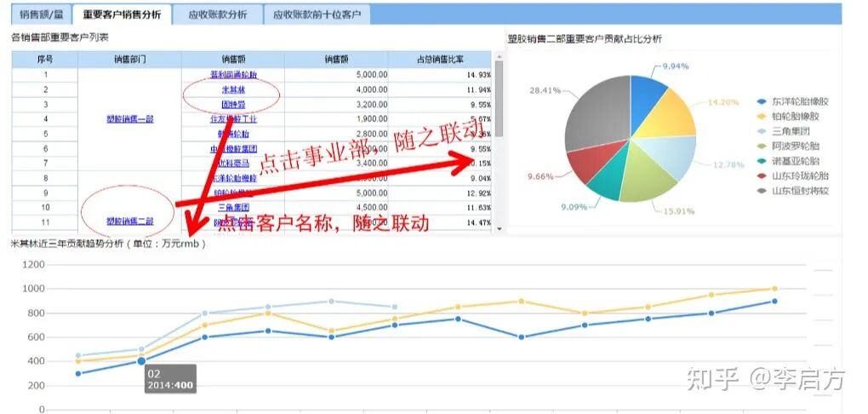Select the 3,400.00 sales cell
The image size is (868, 414).
[x=336, y=164]
